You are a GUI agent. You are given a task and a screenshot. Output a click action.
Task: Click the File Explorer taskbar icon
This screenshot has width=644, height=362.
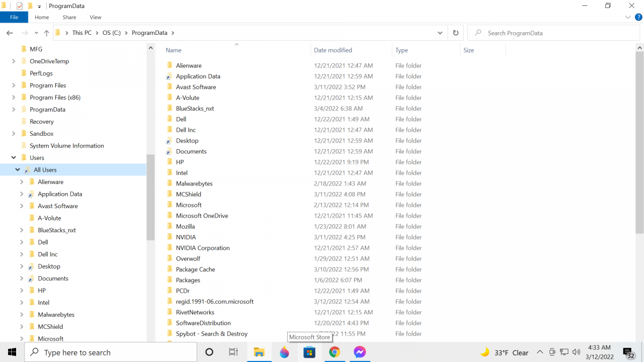[x=259, y=352]
